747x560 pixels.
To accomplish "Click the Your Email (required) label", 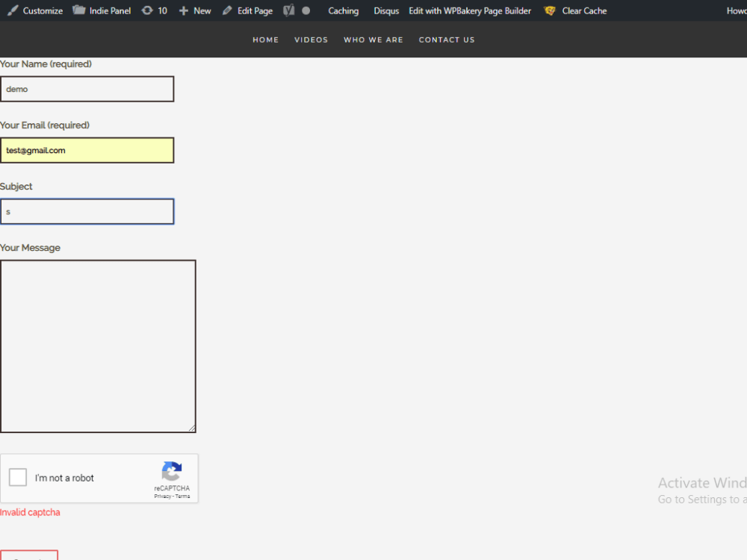I will (45, 125).
